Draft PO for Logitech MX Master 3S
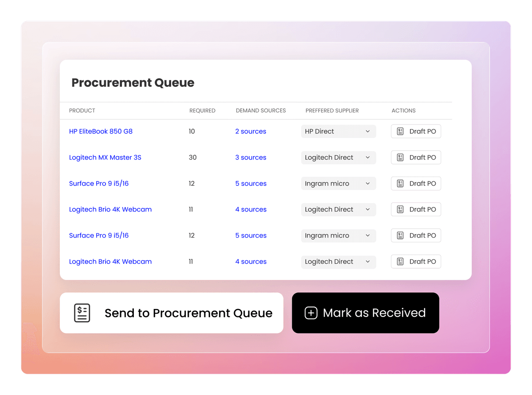The image size is (532, 395). [416, 157]
